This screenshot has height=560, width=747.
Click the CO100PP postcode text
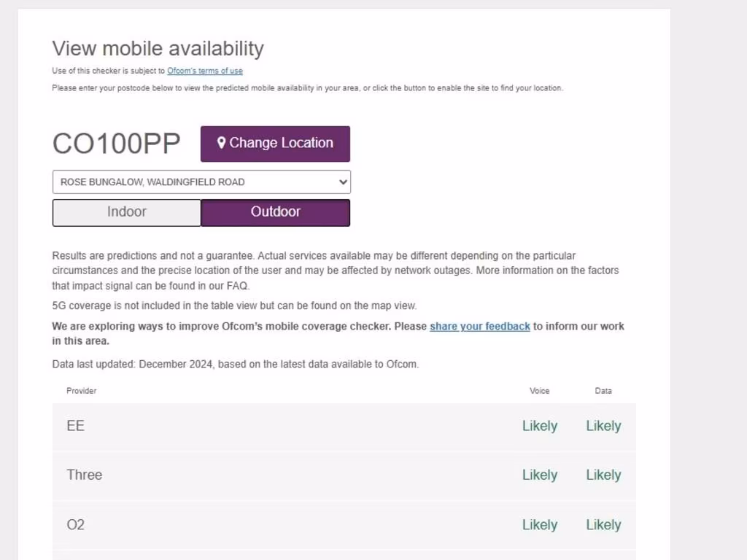pyautogui.click(x=117, y=144)
